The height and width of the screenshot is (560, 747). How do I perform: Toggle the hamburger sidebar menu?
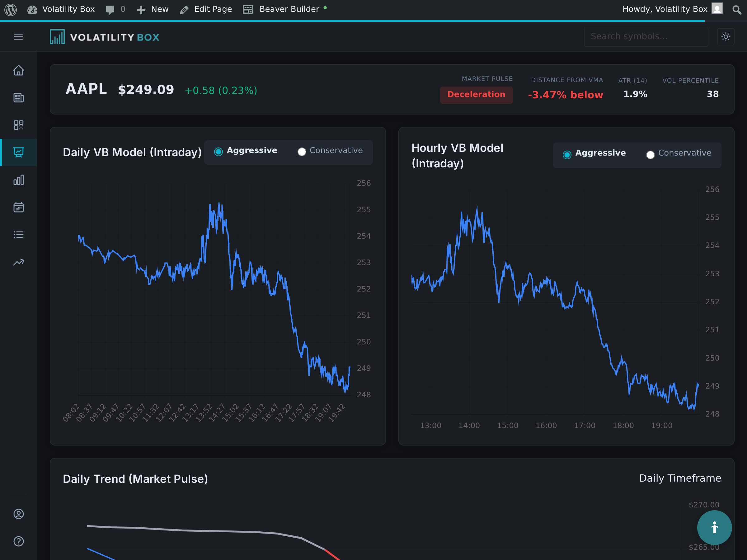(x=18, y=36)
